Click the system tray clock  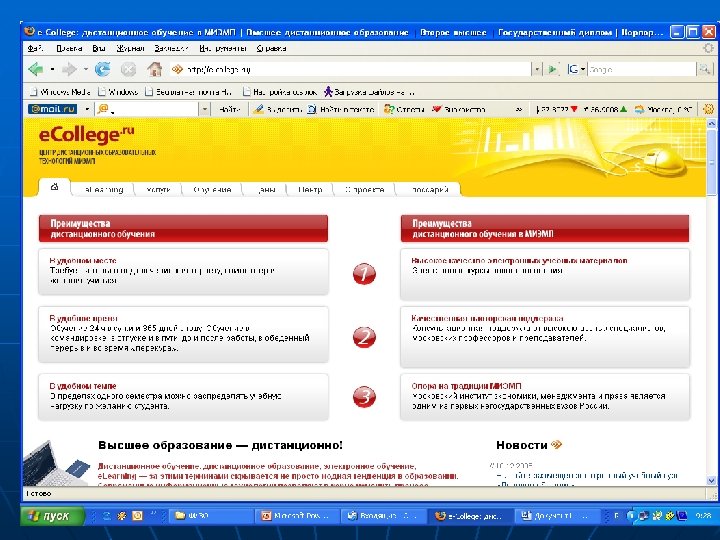pos(703,516)
